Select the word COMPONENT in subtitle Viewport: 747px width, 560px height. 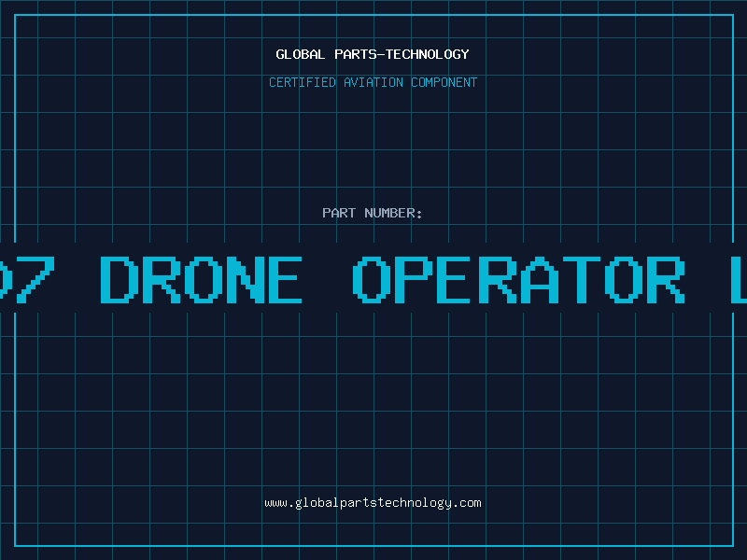click(444, 82)
